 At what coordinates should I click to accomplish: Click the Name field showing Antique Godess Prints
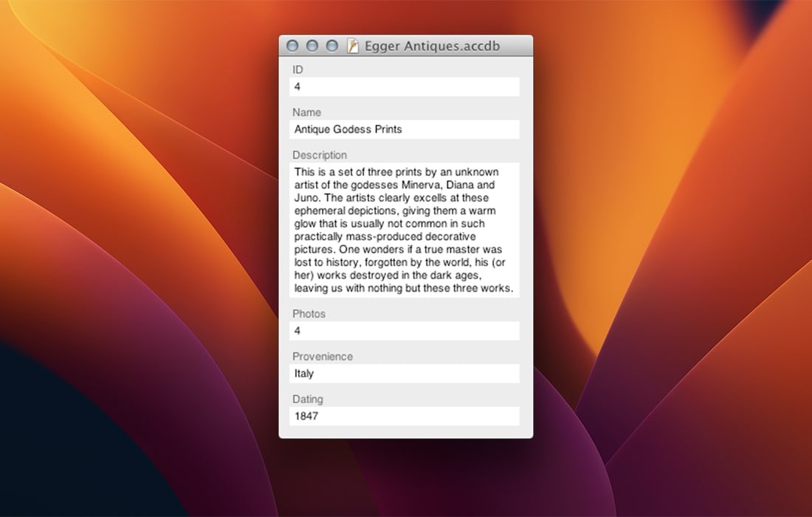405,129
